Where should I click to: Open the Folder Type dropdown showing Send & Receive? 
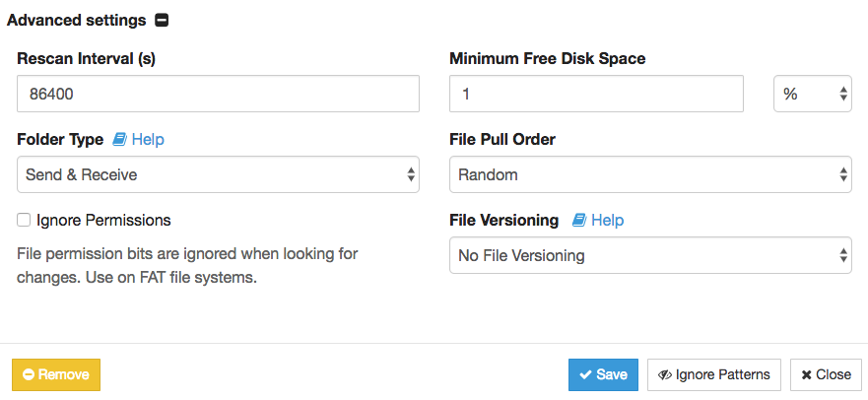pyautogui.click(x=218, y=174)
